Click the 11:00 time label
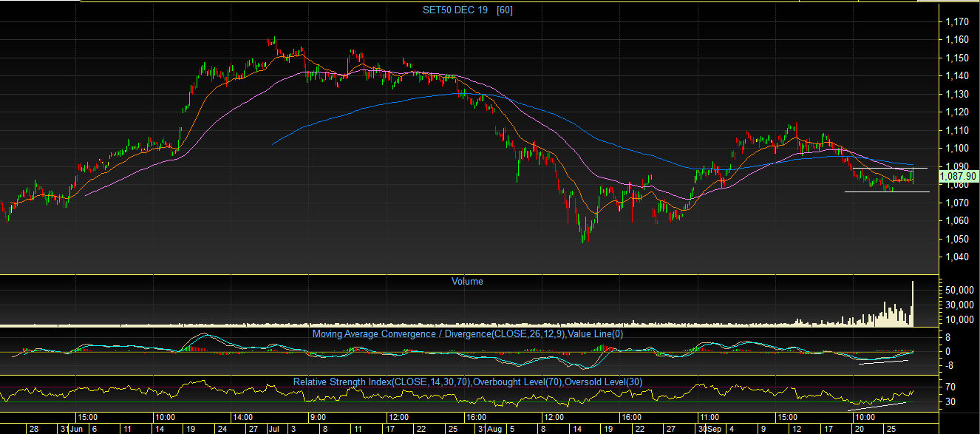The width and height of the screenshot is (980, 434). pyautogui.click(x=710, y=417)
